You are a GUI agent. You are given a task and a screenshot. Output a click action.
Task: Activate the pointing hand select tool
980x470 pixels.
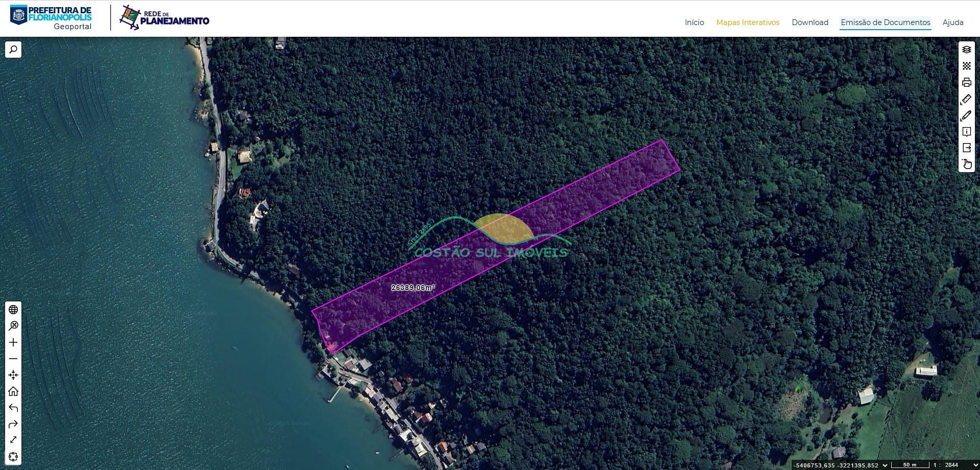point(966,164)
